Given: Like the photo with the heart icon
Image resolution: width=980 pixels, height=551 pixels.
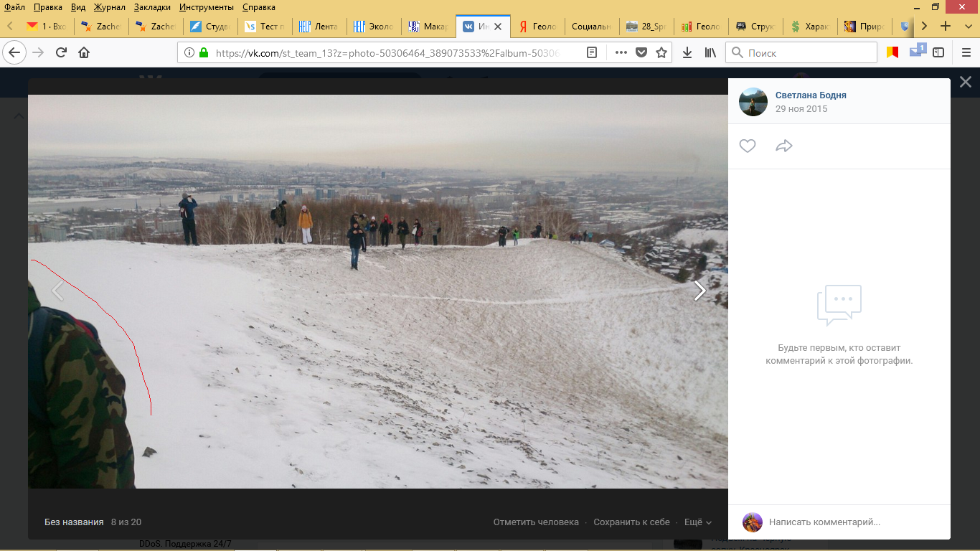Looking at the screenshot, I should click(748, 146).
